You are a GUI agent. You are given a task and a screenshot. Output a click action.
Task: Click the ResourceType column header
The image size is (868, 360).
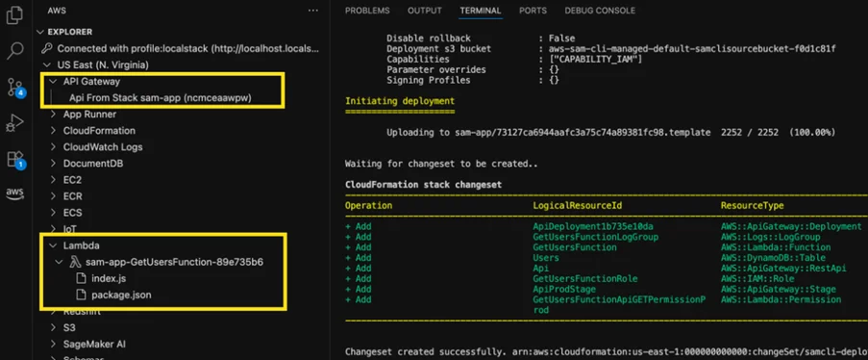coord(752,205)
